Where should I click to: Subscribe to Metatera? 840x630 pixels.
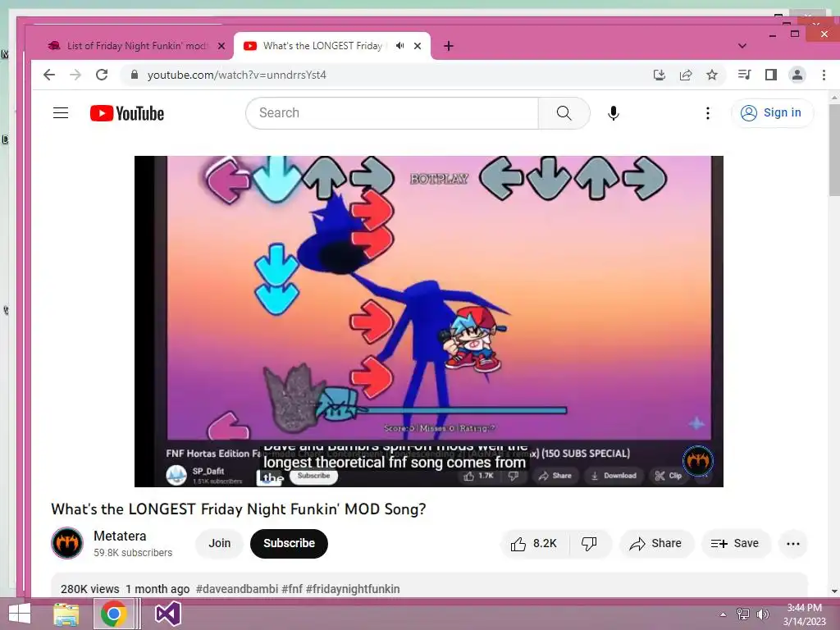coord(289,543)
